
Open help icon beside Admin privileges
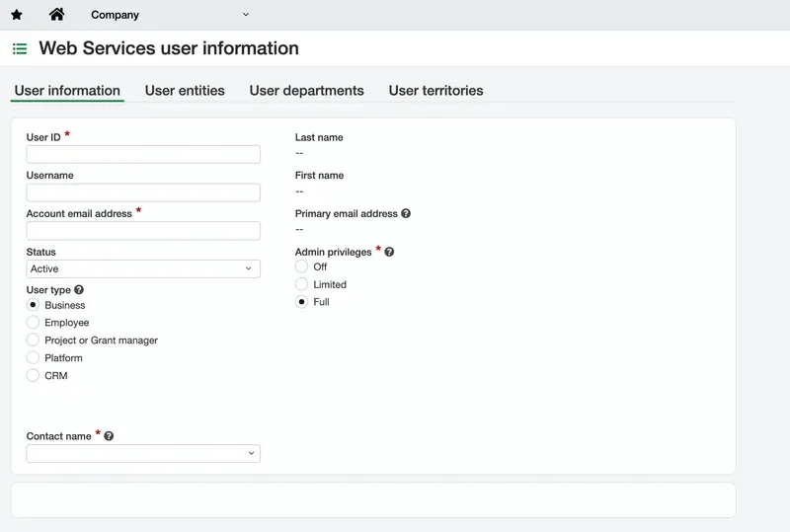pos(389,252)
